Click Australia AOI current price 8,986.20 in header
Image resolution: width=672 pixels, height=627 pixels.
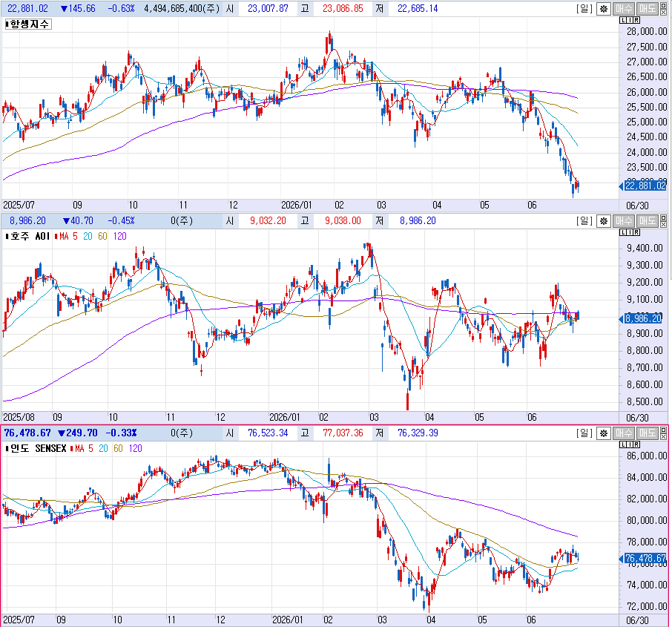tap(28, 221)
